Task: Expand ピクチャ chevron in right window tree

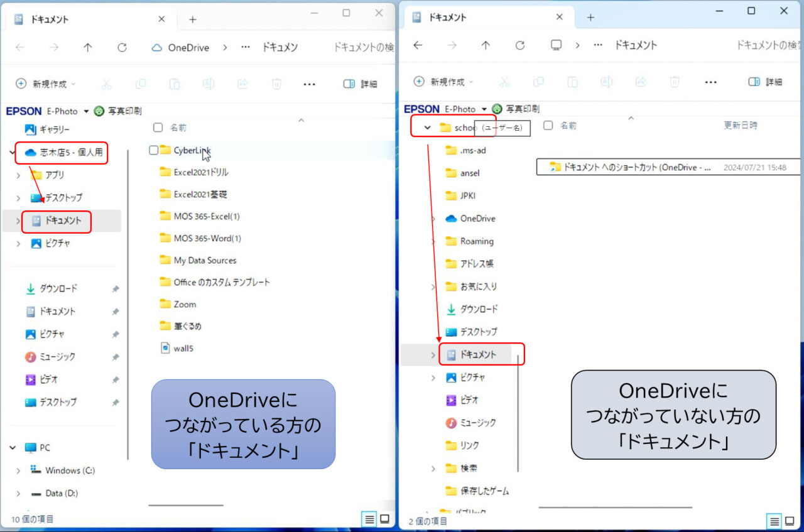Action: [x=433, y=377]
